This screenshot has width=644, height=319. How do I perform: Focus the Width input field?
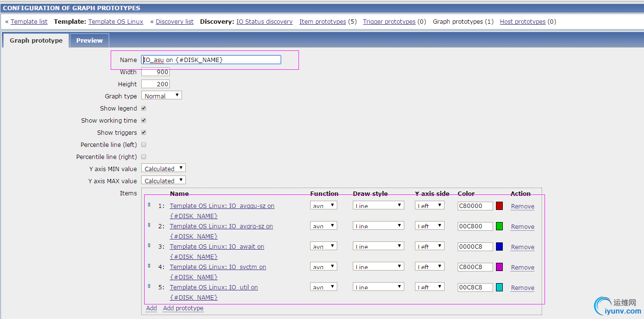pos(155,72)
